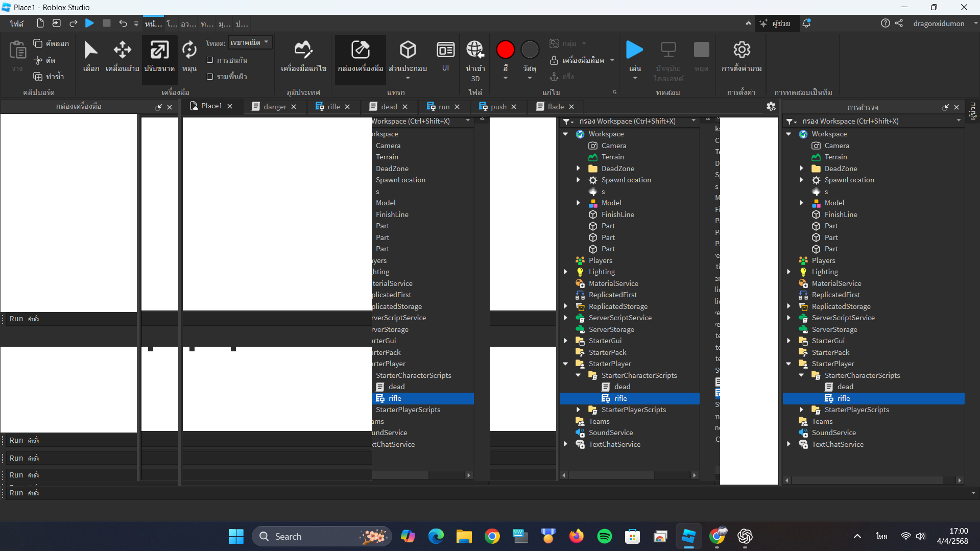980x551 pixels.
Task: Click the Redo arrow in quick access bar
Action: click(x=73, y=23)
